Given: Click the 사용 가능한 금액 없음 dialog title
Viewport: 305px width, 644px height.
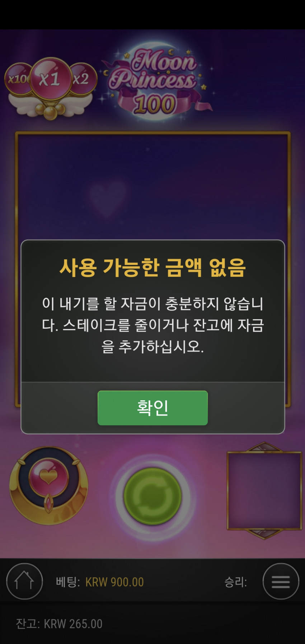Looking at the screenshot, I should coord(152,268).
